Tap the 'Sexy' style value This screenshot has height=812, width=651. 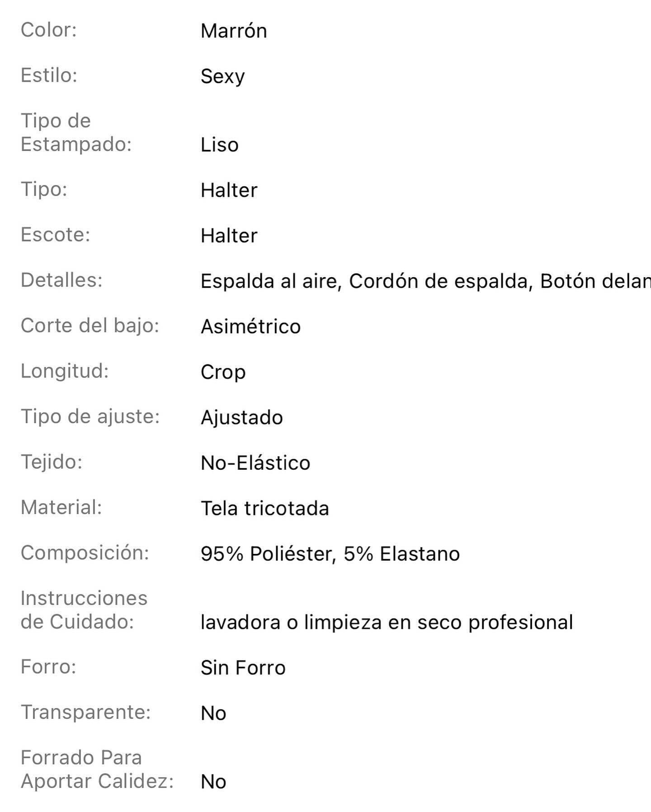coord(222,76)
